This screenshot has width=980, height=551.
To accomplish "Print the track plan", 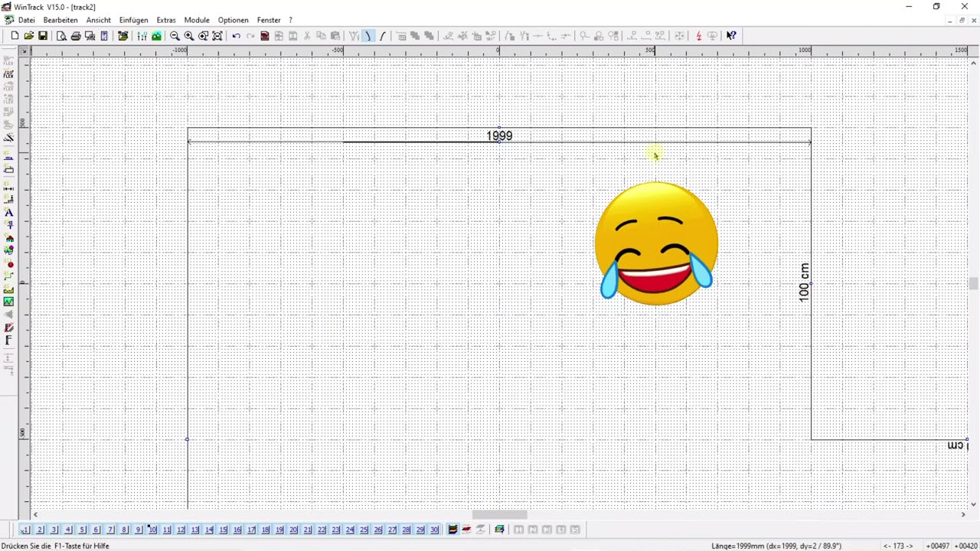I will tap(76, 36).
